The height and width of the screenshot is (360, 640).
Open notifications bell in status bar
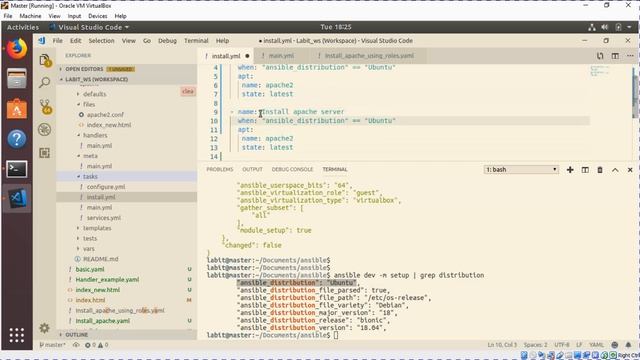click(628, 345)
